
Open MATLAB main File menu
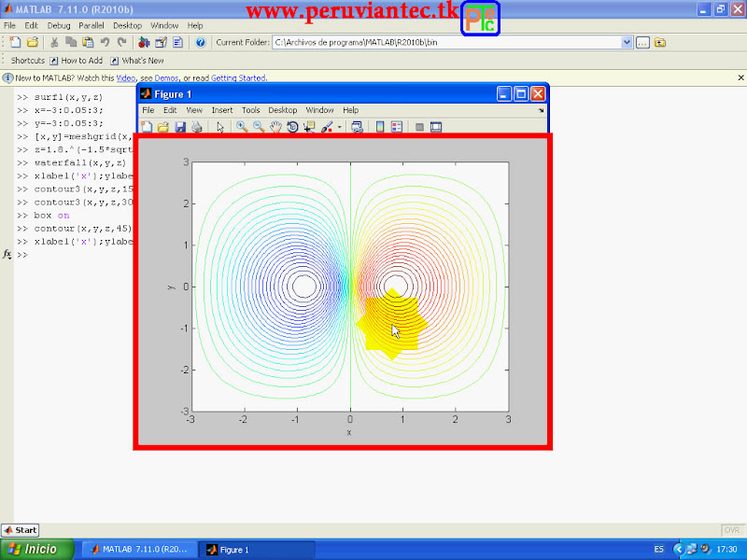click(x=9, y=26)
